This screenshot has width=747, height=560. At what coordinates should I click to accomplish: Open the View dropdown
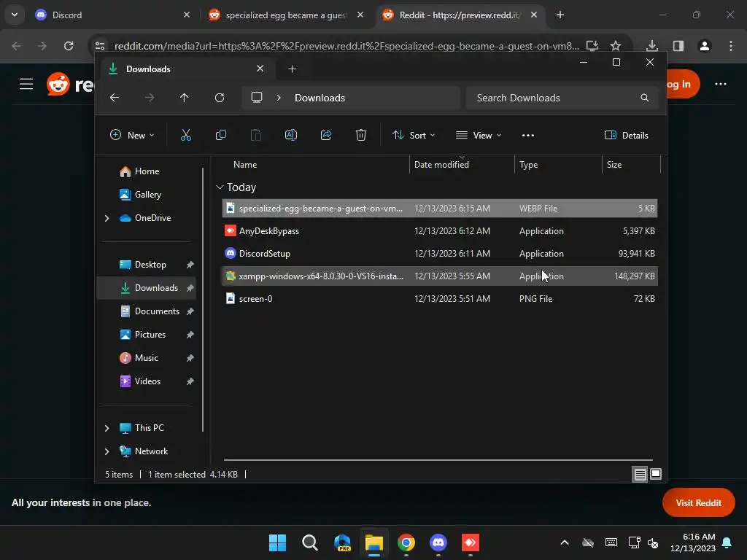(x=479, y=135)
